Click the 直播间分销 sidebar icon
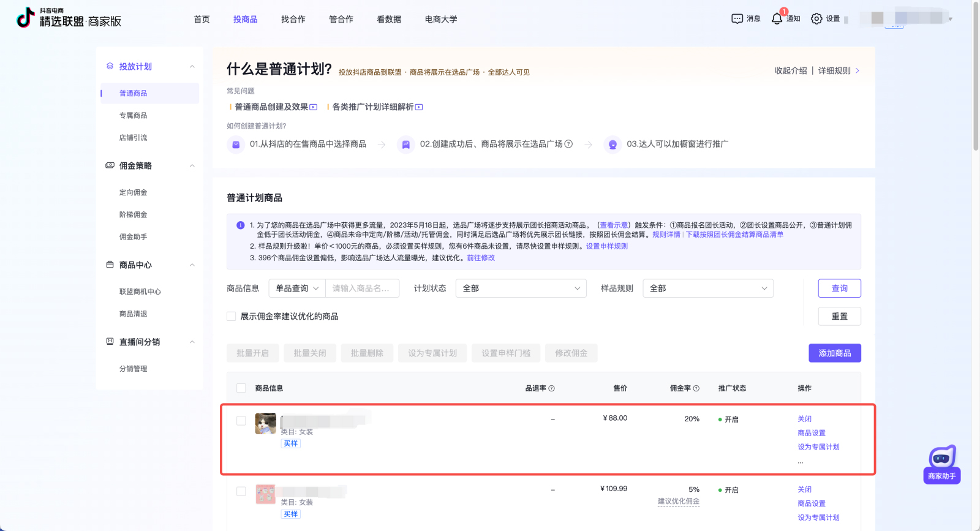Viewport: 980px width, 531px height. coord(110,342)
